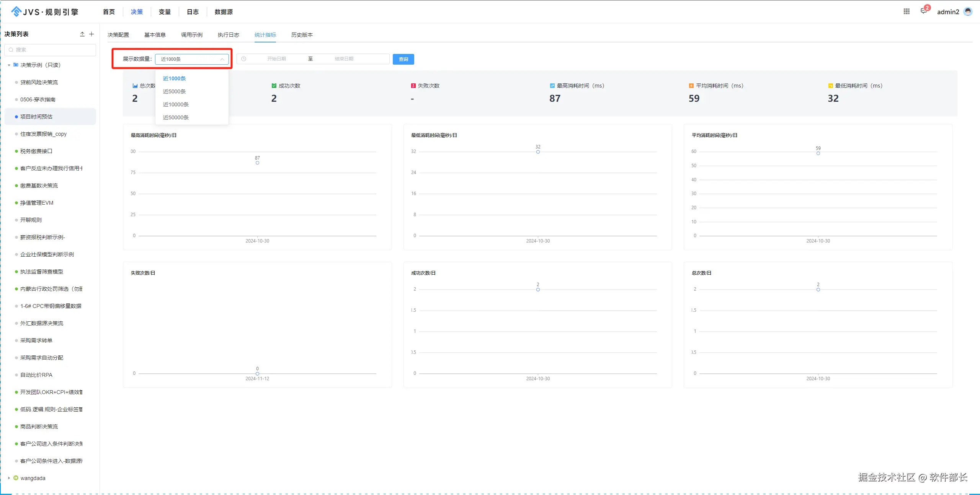Expand the wangdada tree node
Screen dimensions: 980x495
pyautogui.click(x=9, y=478)
